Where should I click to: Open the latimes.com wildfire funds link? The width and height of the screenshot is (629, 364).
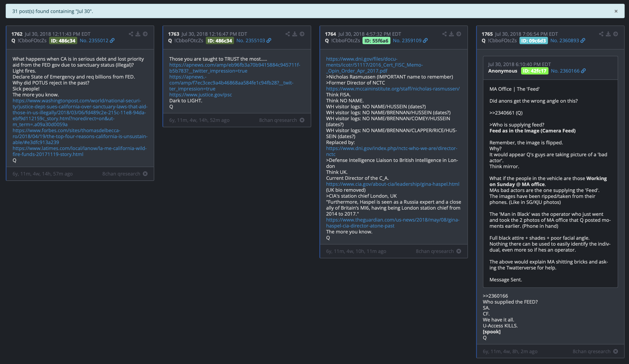(79, 151)
